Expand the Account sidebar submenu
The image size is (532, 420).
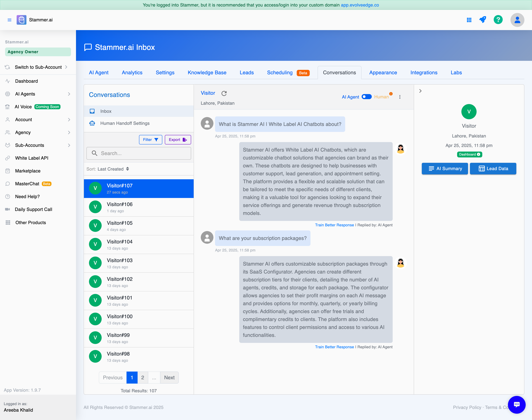tap(69, 120)
